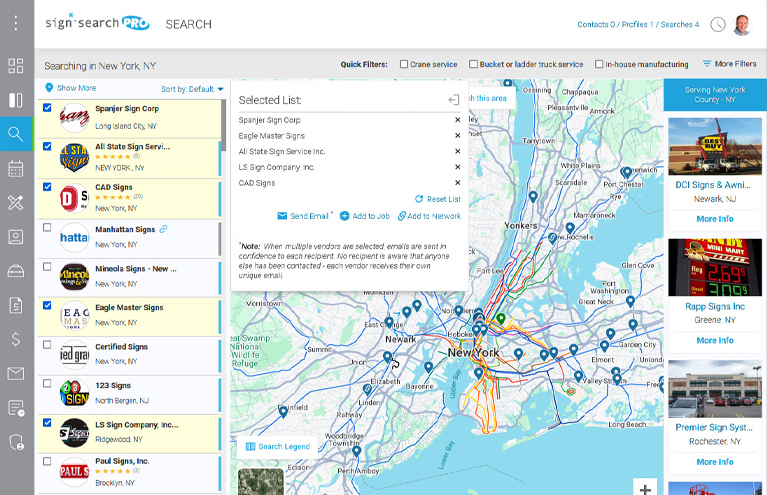Click the location pin icon next to Show More
The height and width of the screenshot is (495, 767).
click(49, 88)
